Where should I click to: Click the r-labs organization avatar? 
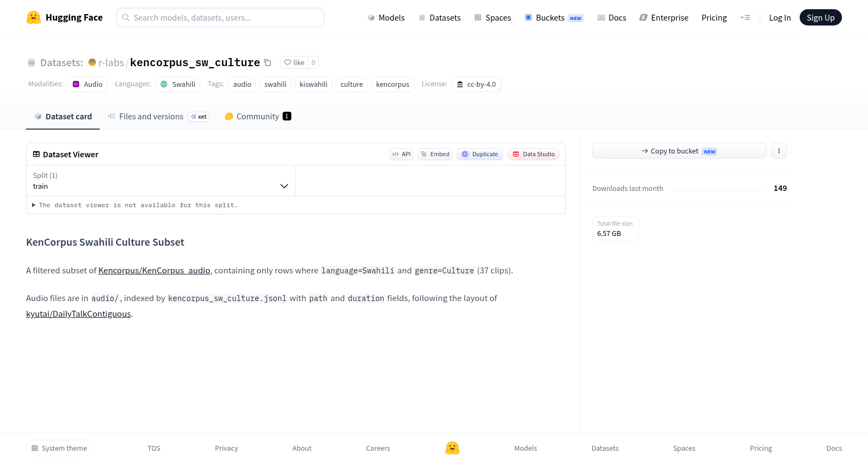[92, 62]
